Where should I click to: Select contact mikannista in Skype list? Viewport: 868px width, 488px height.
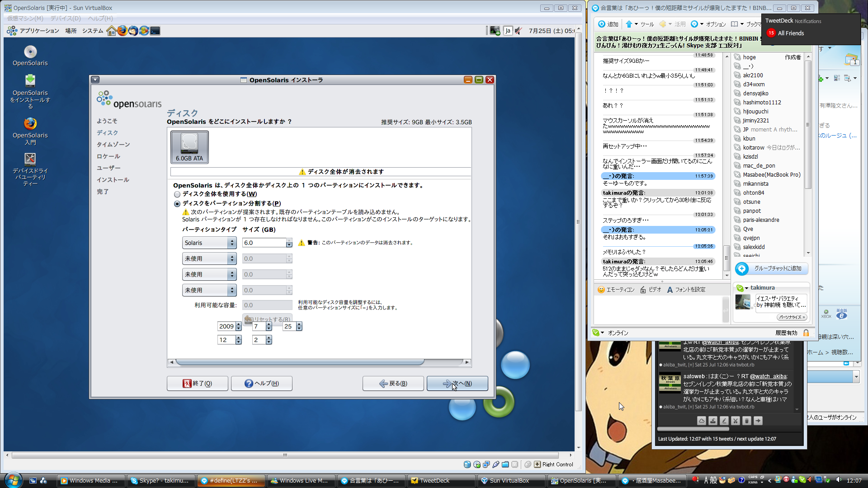[x=755, y=183]
